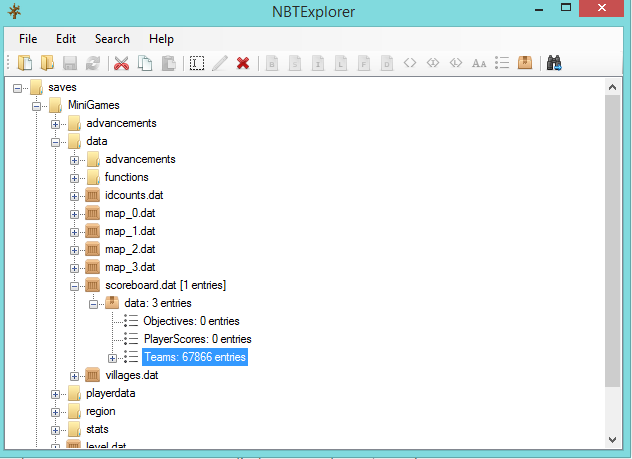Expand the playerdata folder
This screenshot has width=632, height=459.
tap(56, 395)
